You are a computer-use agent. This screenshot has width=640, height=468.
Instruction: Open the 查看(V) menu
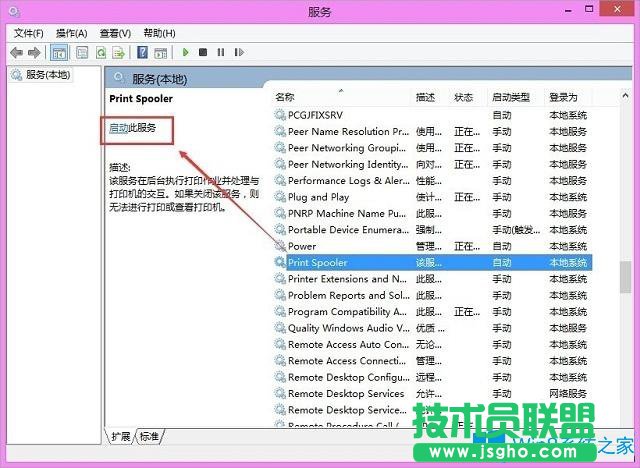(x=116, y=33)
